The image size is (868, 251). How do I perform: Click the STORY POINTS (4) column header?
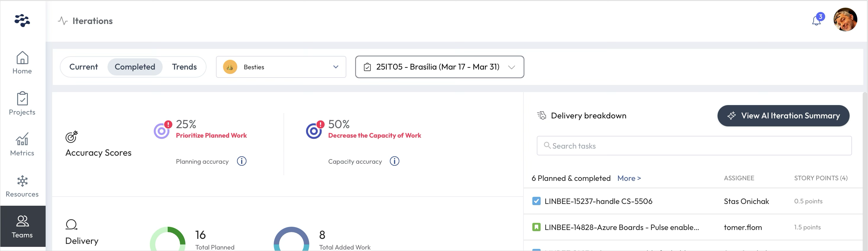click(x=821, y=178)
